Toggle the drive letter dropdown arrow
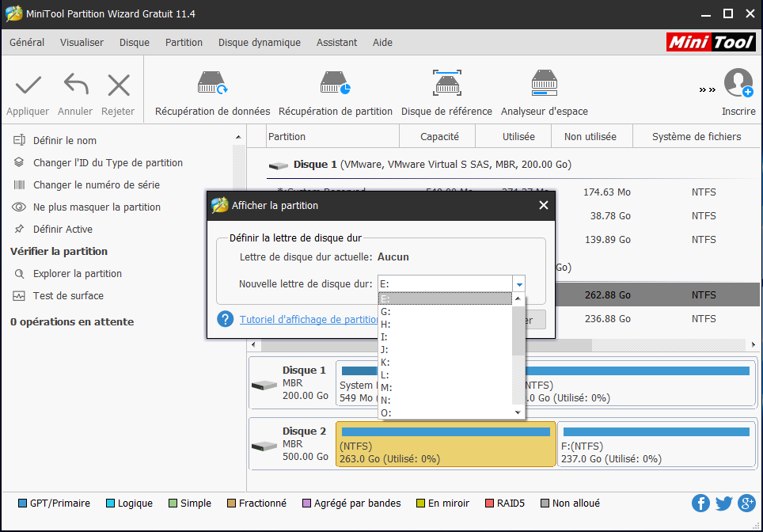Screen dimensions: 763x532 519,283
